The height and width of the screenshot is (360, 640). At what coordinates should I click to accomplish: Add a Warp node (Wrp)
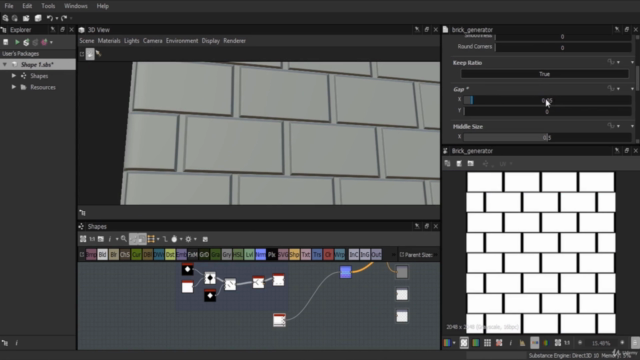[340, 255]
